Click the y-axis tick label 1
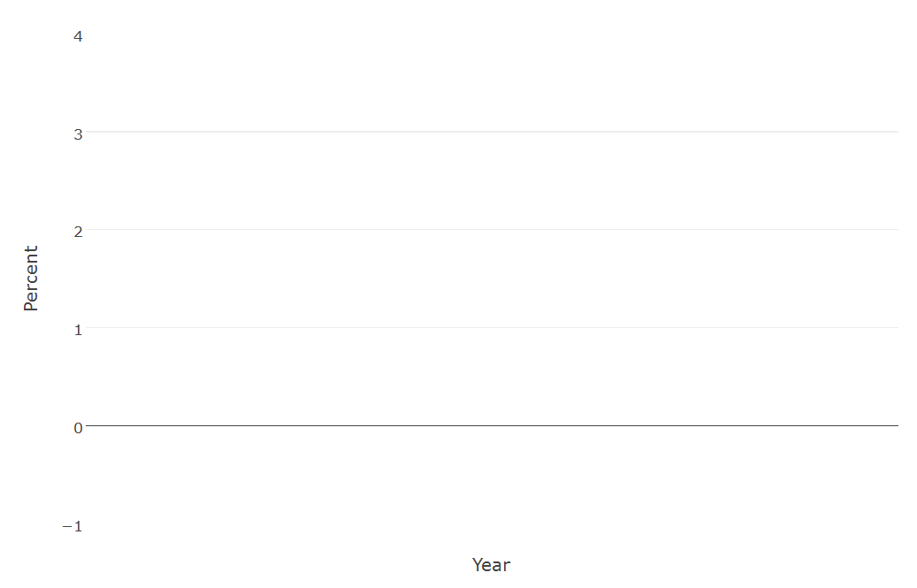 78,330
